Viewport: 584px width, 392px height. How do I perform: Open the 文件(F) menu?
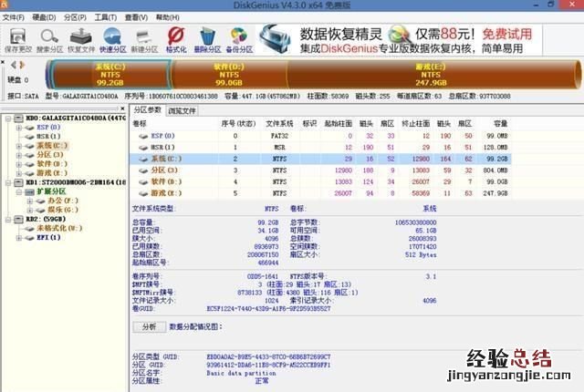14,17
